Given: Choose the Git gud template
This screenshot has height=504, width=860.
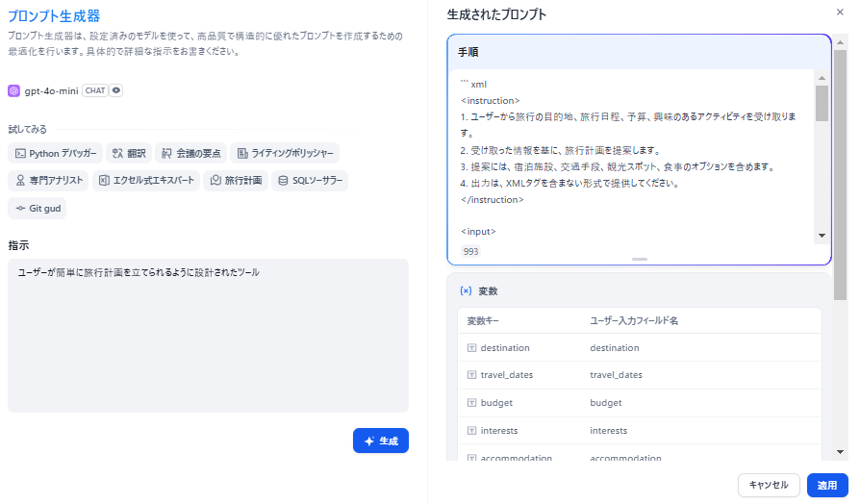Looking at the screenshot, I should (x=38, y=209).
